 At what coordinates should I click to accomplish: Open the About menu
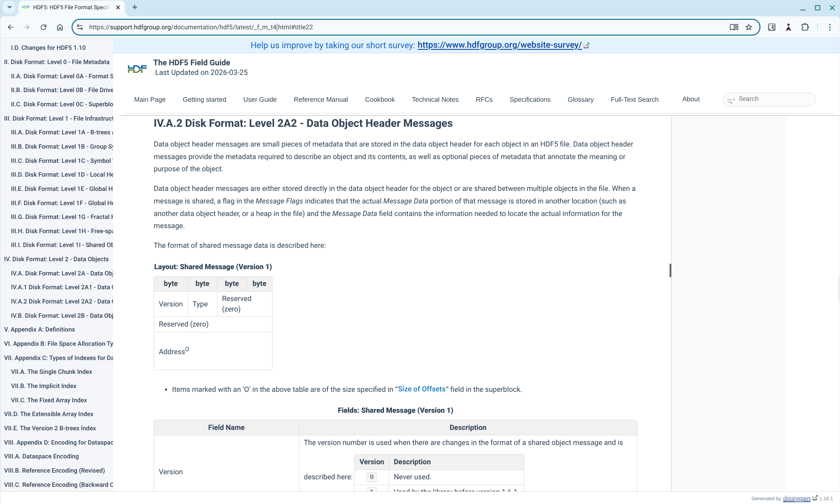[691, 99]
